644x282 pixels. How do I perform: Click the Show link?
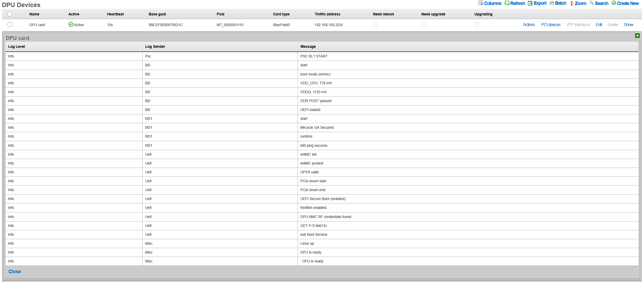tap(628, 25)
